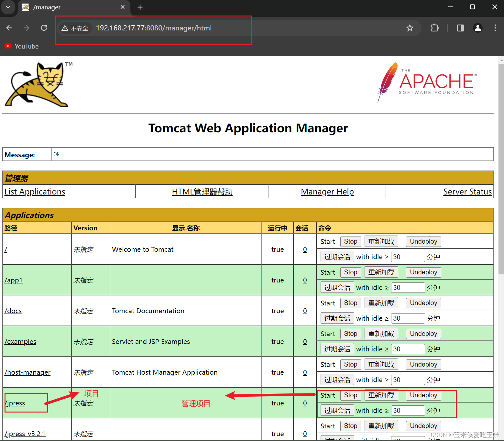Stop the /app1 application
The height and width of the screenshot is (441, 504).
[351, 272]
